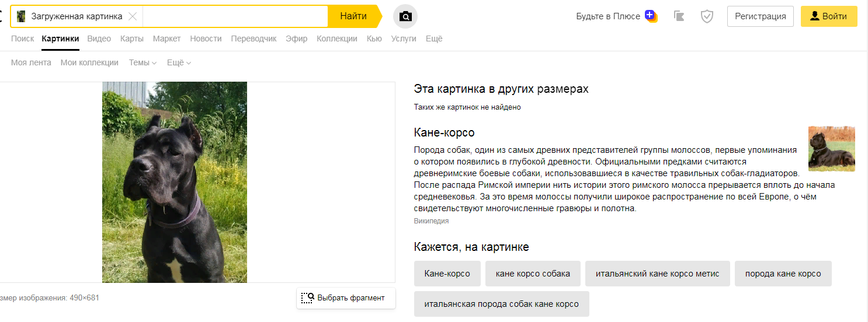The width and height of the screenshot is (868, 322).
Task: Clear the uploaded image with X icon
Action: (133, 16)
